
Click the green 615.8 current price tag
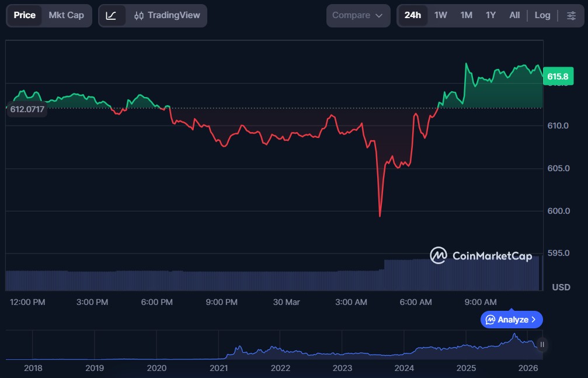557,77
